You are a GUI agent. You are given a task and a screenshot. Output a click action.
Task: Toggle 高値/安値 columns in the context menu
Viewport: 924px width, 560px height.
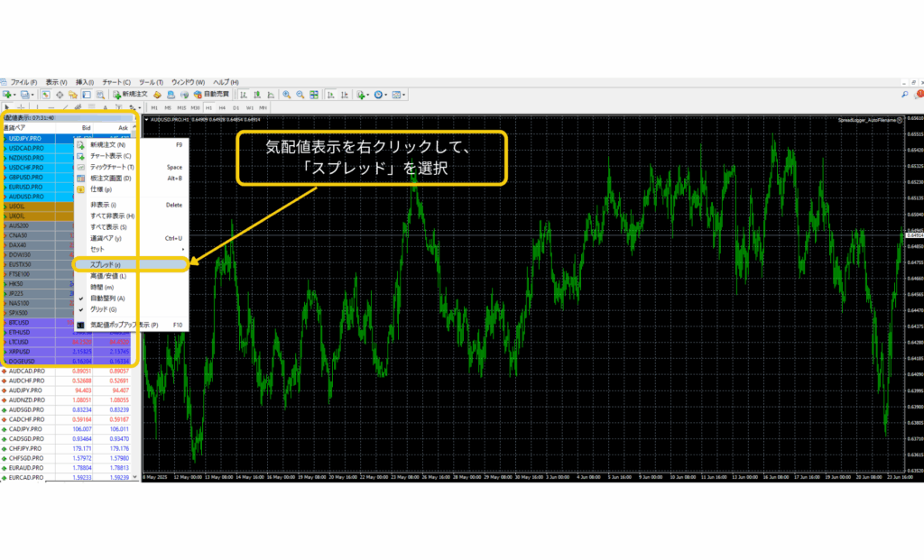tap(107, 276)
